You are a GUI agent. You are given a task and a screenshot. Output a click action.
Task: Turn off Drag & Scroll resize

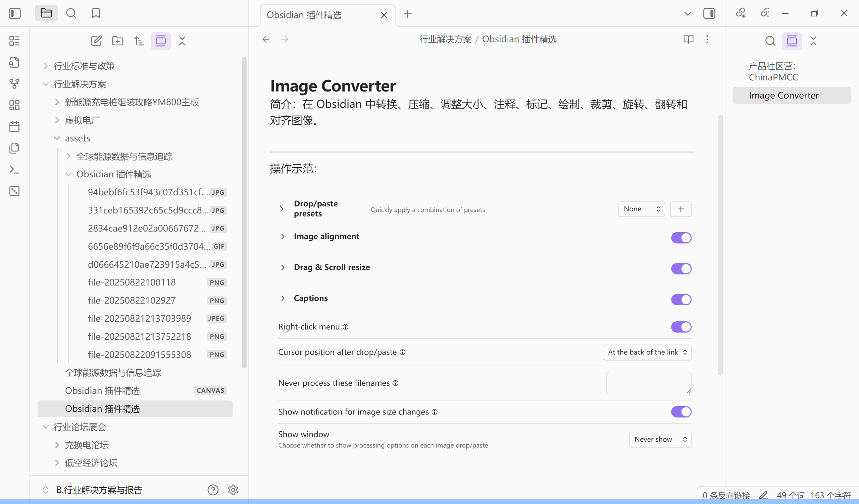[681, 268]
